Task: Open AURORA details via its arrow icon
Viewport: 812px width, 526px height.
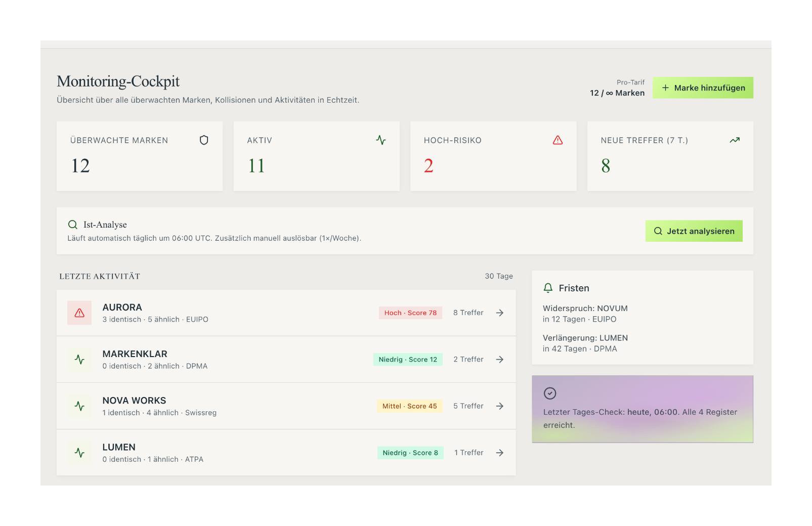Action: 500,313
